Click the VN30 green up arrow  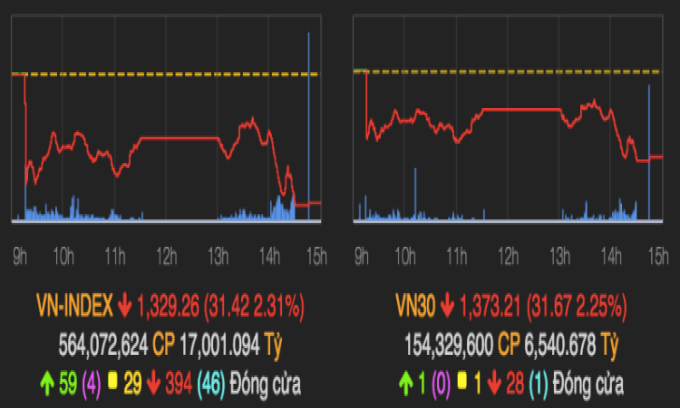(x=406, y=384)
